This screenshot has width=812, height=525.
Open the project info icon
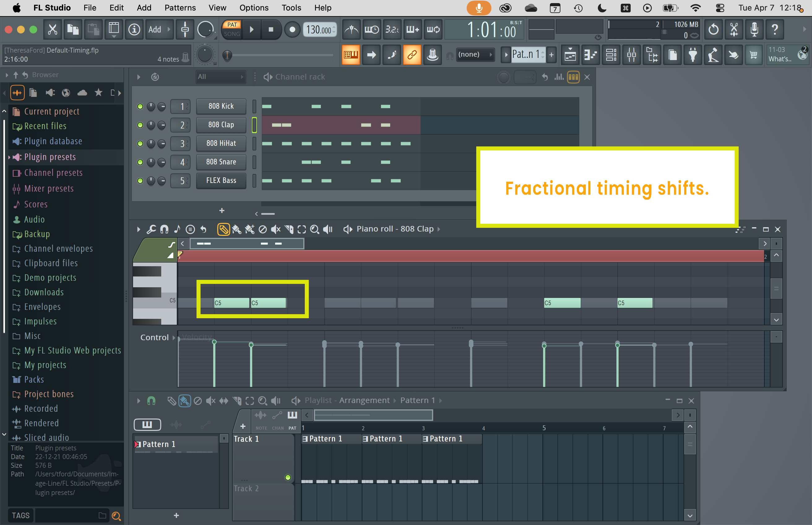point(134,30)
